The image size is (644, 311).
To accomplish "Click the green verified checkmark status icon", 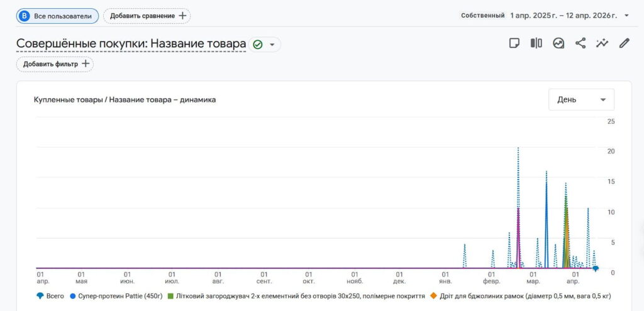I will pos(257,45).
